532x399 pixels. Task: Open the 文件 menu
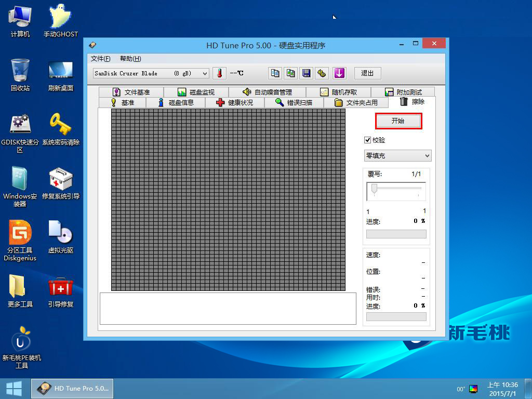[x=100, y=59]
